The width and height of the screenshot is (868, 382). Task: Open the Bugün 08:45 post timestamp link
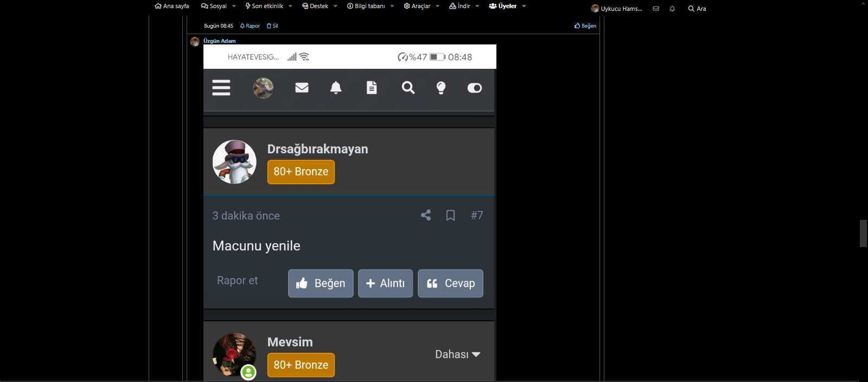(219, 26)
